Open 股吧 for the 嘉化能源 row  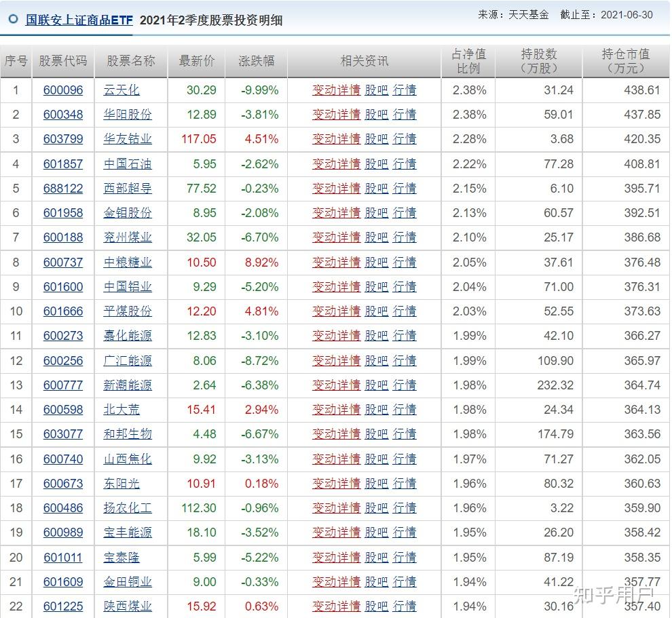coord(377,335)
